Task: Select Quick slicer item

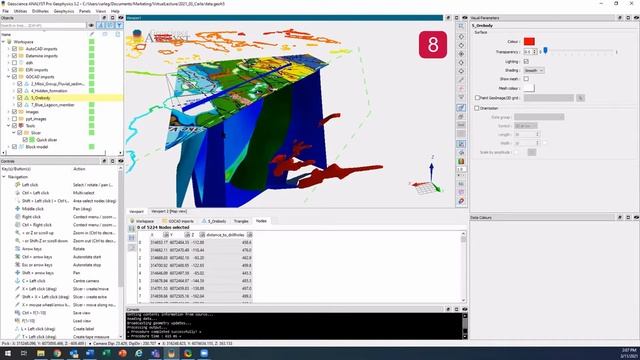Action: point(47,140)
